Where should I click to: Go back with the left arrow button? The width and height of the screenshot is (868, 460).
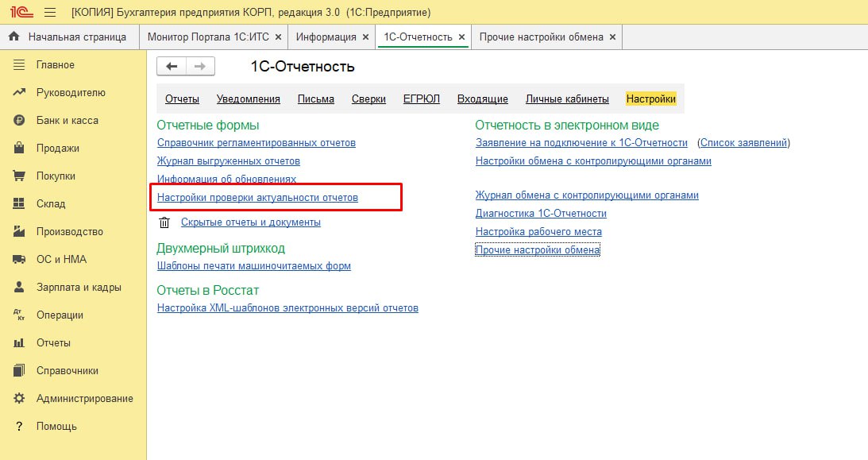click(x=172, y=67)
